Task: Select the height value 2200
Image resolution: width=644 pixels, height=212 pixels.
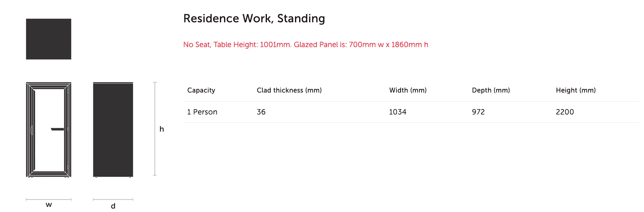Action: point(565,112)
